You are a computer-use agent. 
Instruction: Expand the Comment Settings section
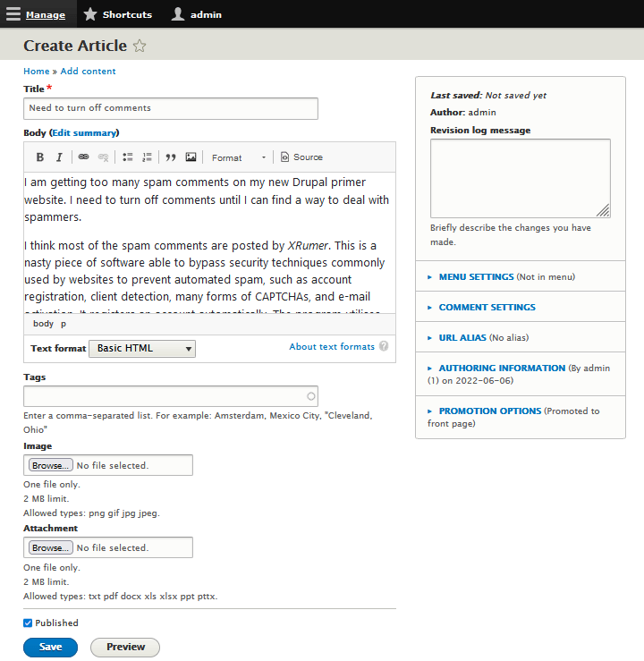tap(487, 307)
